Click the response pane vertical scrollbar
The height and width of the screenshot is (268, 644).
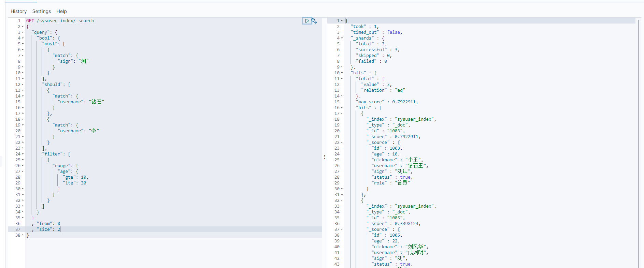[x=639, y=143]
